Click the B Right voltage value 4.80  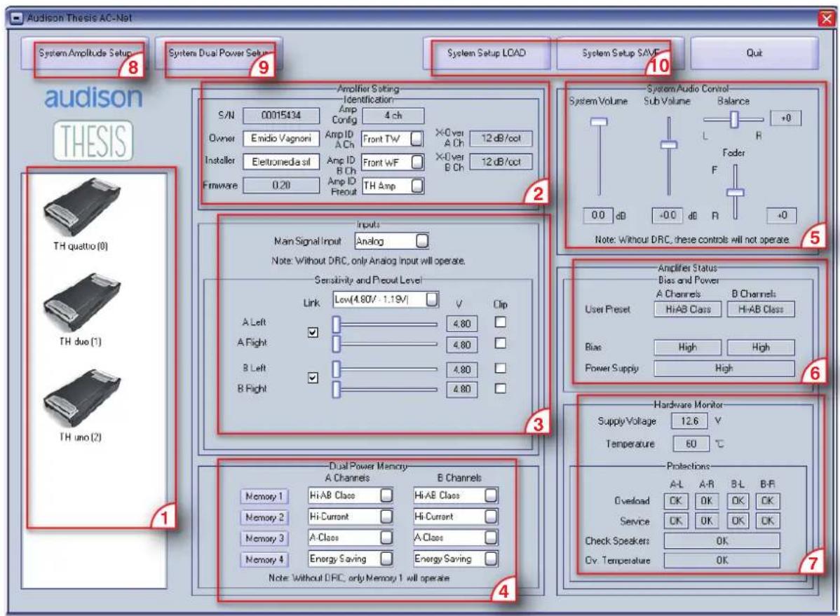point(462,390)
